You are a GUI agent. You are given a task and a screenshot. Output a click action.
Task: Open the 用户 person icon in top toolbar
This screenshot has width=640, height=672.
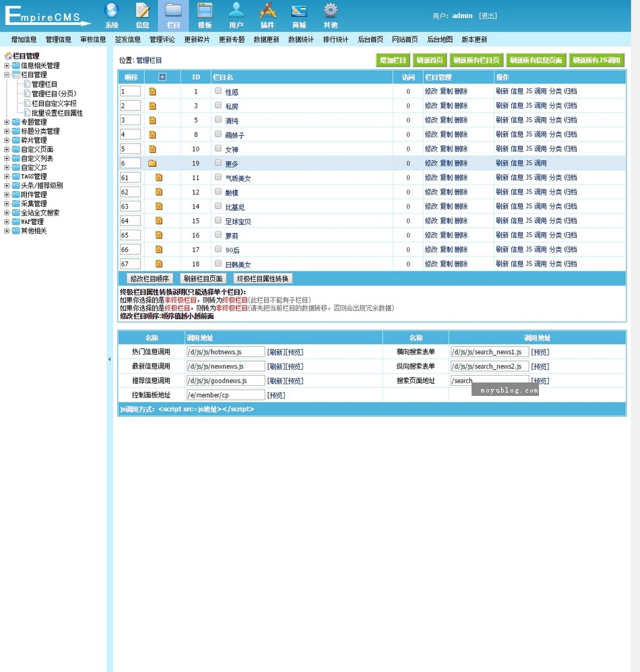(236, 10)
